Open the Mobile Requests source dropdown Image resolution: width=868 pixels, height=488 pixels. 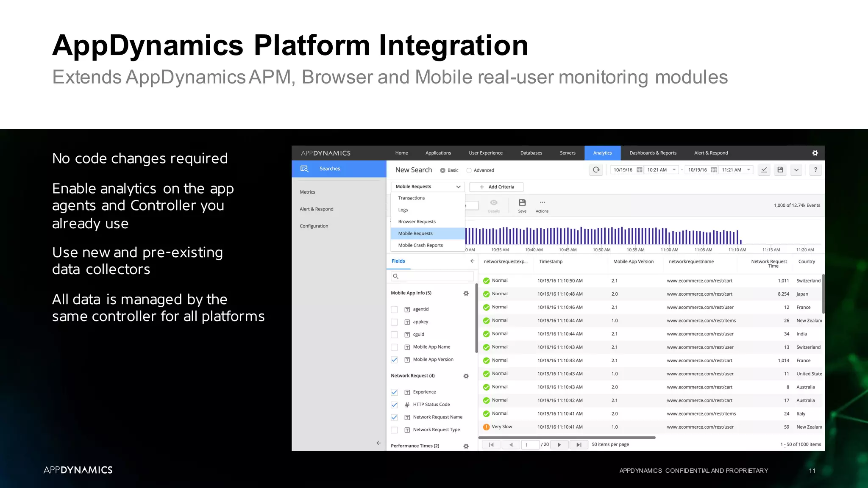click(428, 187)
